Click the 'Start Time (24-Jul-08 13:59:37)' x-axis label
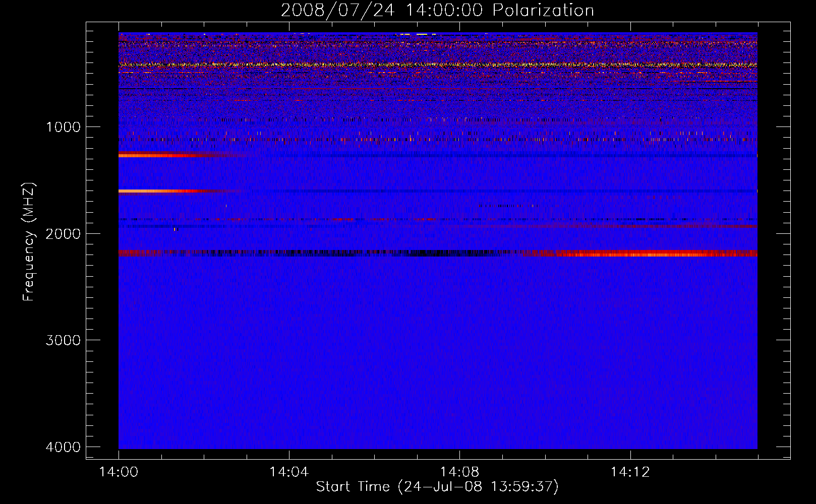Image resolution: width=816 pixels, height=504 pixels. [x=437, y=487]
